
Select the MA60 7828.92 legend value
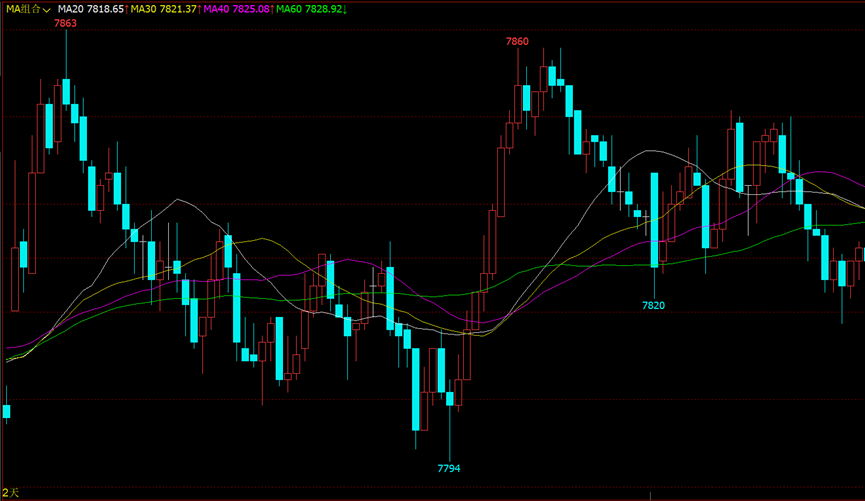tap(311, 9)
